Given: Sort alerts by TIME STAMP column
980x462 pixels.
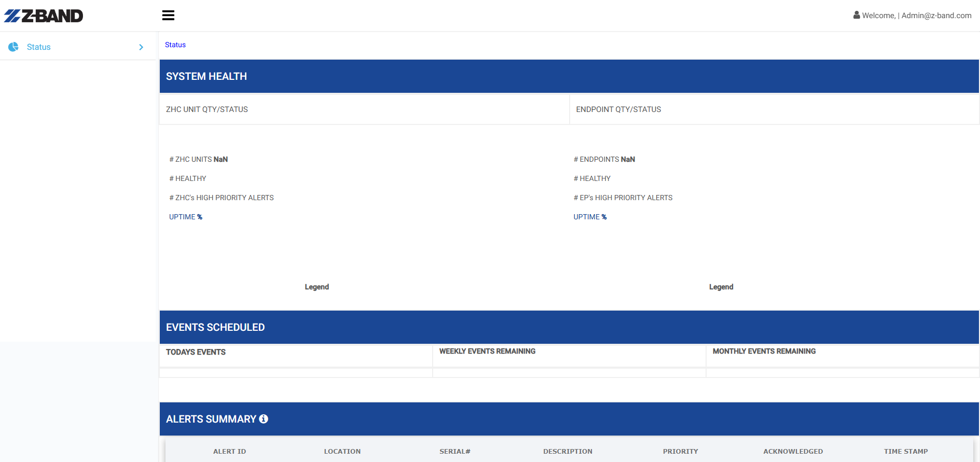Looking at the screenshot, I should coord(906,452).
